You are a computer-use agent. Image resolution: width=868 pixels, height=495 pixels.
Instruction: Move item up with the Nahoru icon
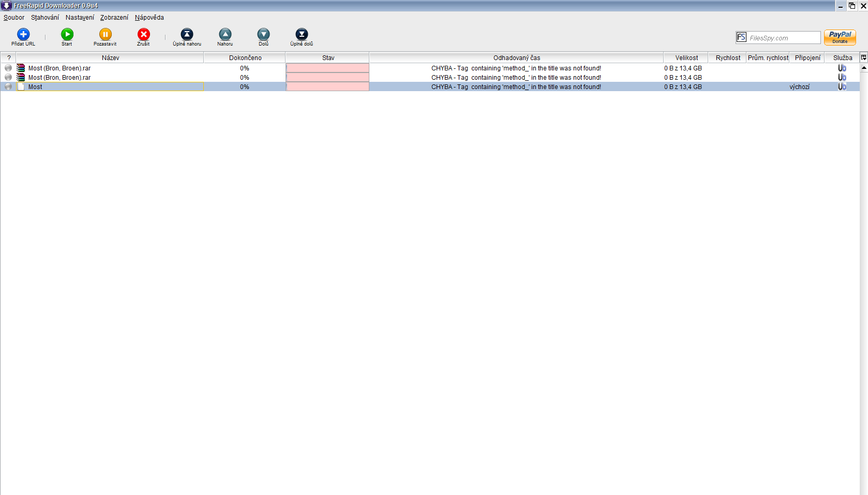[x=225, y=35]
